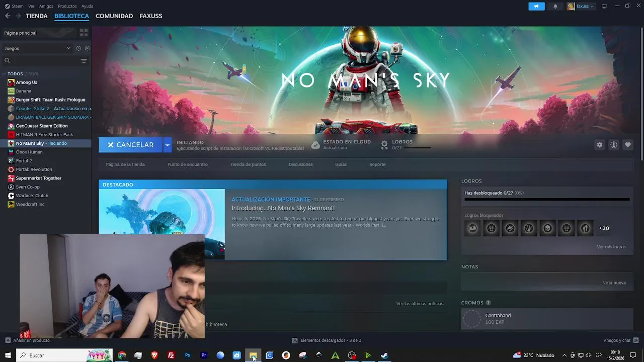Go to COMUNIDAD tab
This screenshot has height=362, width=644.
[114, 16]
